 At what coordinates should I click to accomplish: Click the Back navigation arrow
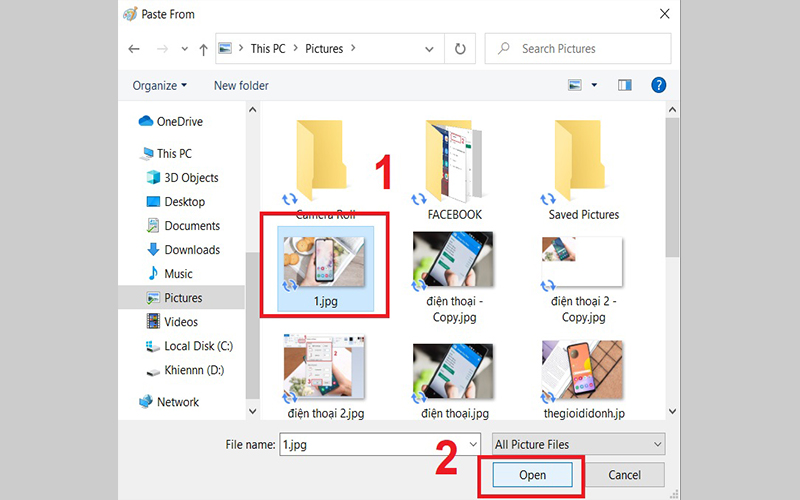pos(134,48)
